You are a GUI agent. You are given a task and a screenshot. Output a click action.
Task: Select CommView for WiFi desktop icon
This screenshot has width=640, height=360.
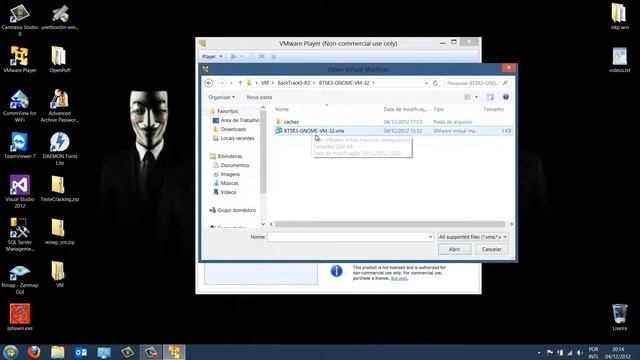20,106
